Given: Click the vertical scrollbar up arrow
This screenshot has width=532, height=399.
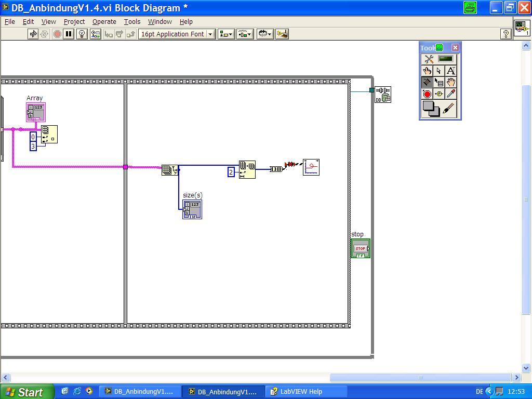Looking at the screenshot, I should tap(526, 46).
